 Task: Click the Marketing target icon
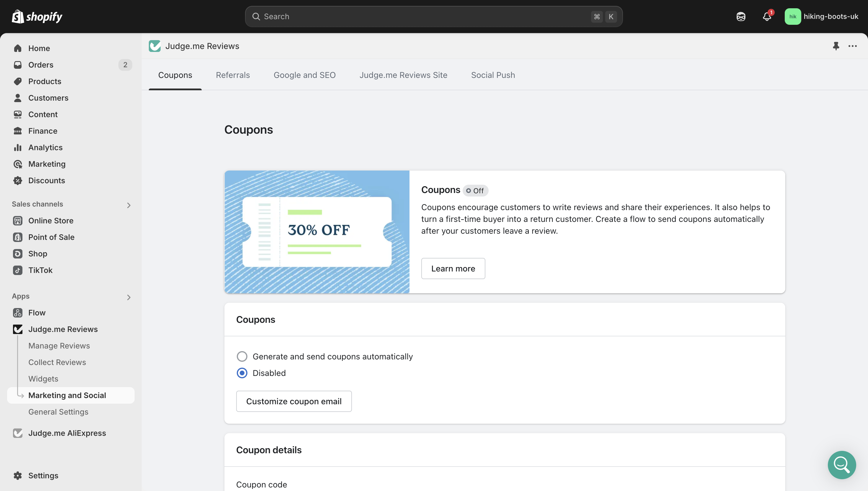click(x=18, y=164)
